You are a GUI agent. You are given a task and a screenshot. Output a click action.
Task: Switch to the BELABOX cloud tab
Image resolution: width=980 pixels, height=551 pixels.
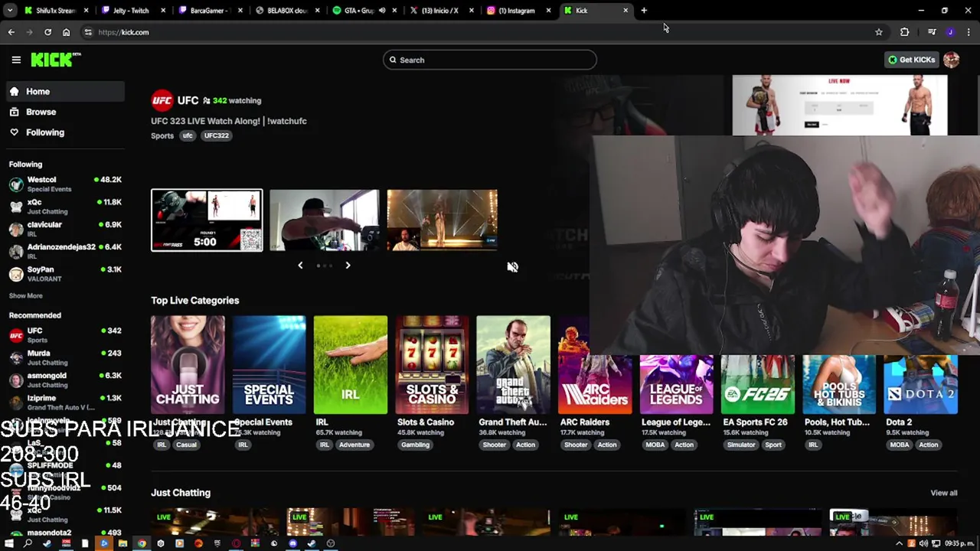[x=288, y=11]
